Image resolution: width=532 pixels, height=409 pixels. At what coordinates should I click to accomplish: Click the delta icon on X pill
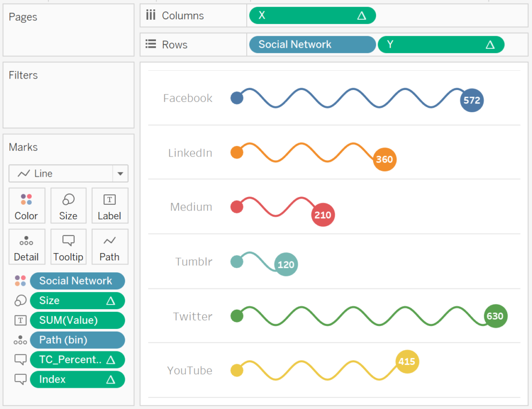(362, 16)
